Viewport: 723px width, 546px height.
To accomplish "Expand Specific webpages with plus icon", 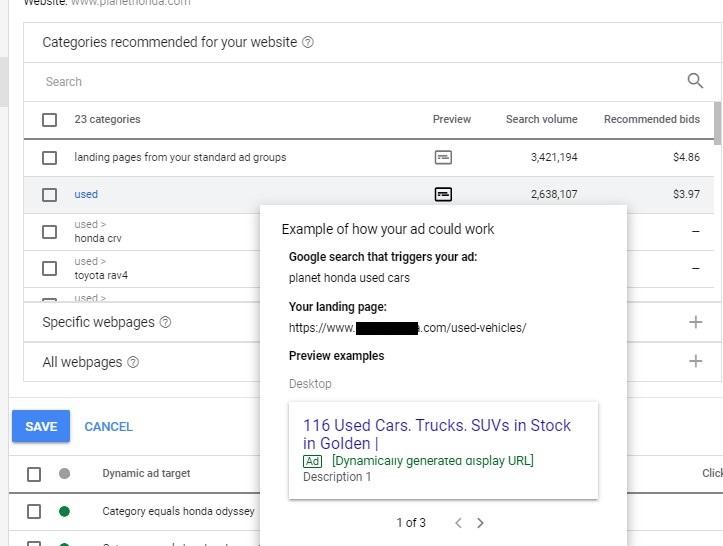I will click(695, 322).
